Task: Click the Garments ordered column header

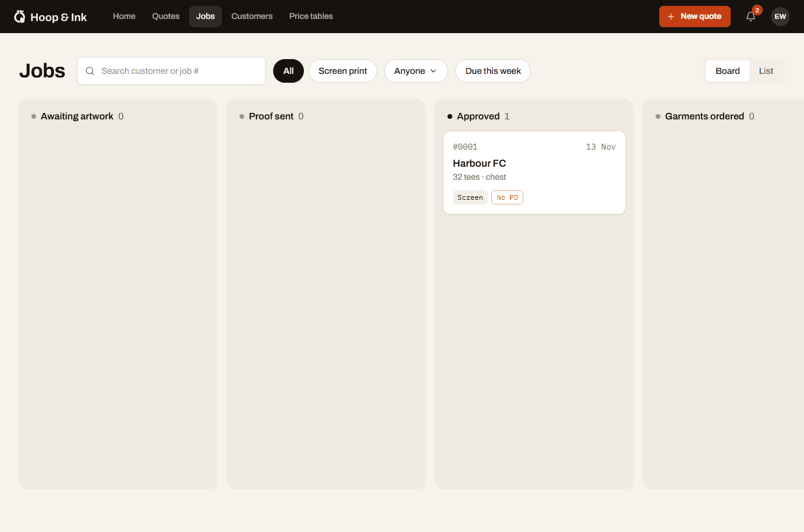Action: click(705, 116)
